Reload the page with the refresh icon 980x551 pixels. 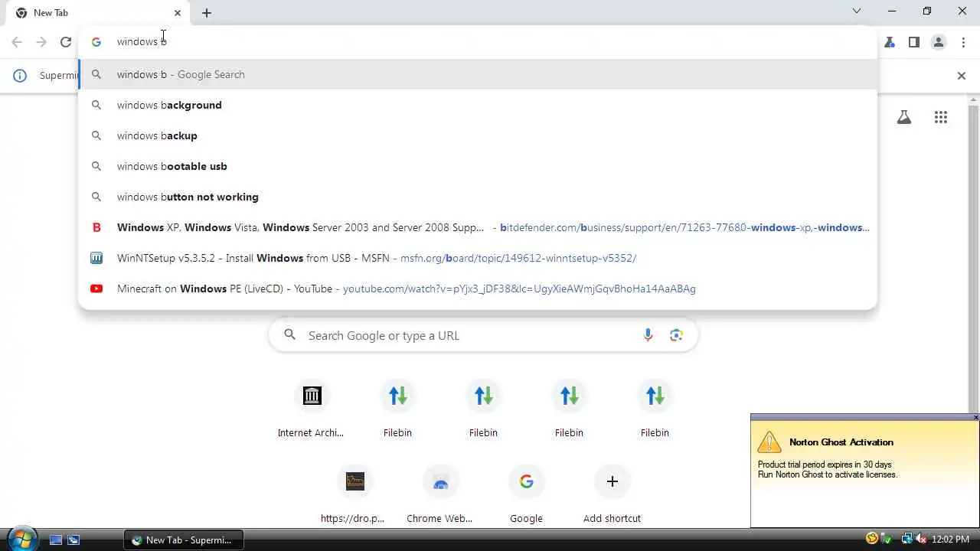point(66,42)
